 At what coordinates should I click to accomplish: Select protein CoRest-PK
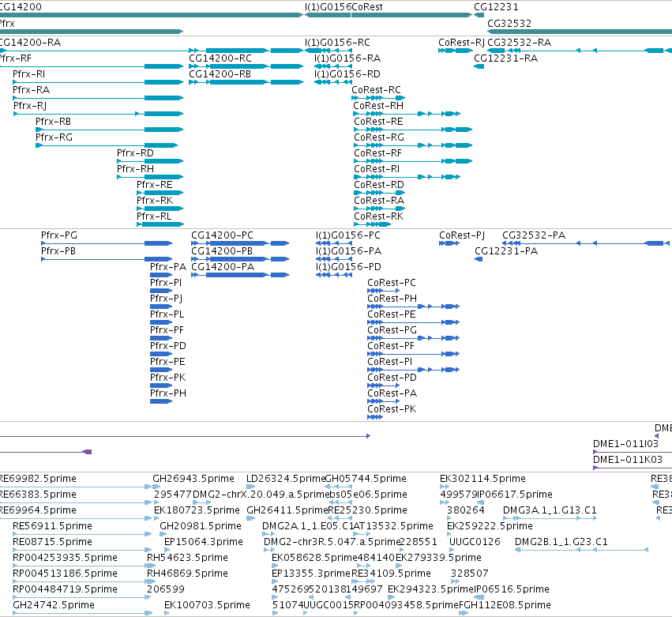(x=375, y=417)
